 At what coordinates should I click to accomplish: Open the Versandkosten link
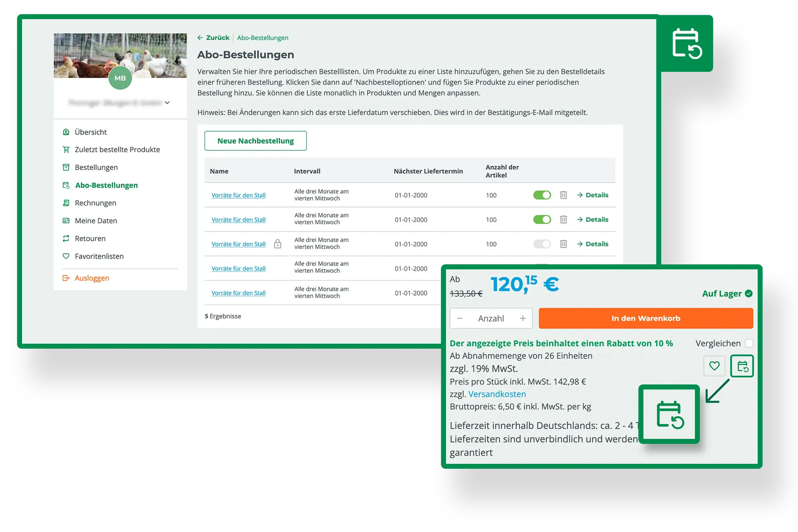click(497, 394)
